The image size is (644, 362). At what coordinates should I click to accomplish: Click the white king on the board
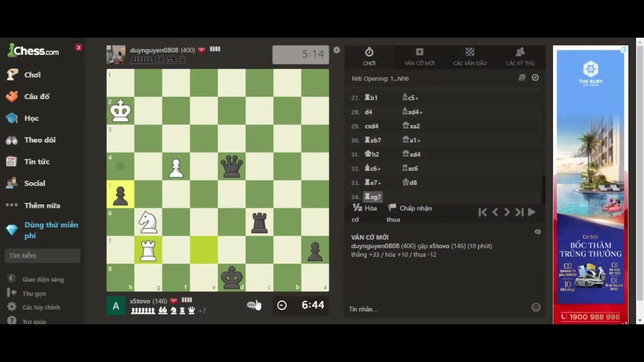pyautogui.click(x=120, y=111)
